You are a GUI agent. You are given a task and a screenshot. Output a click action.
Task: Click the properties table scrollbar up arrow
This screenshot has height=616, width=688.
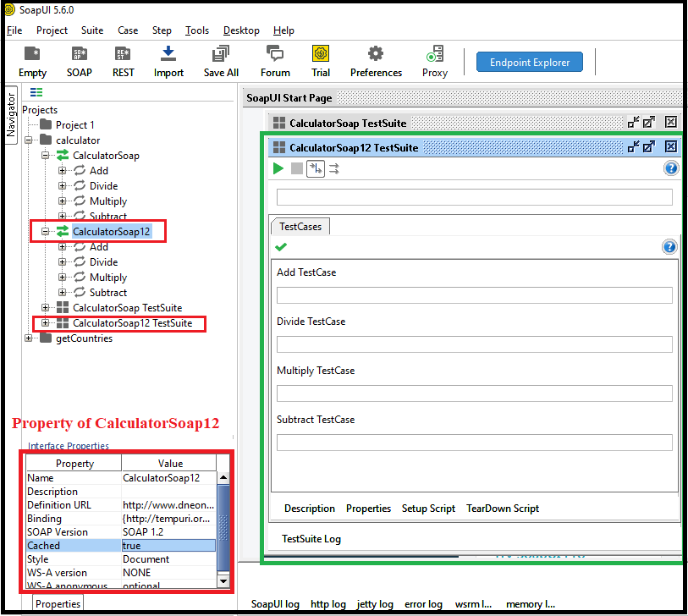[223, 477]
